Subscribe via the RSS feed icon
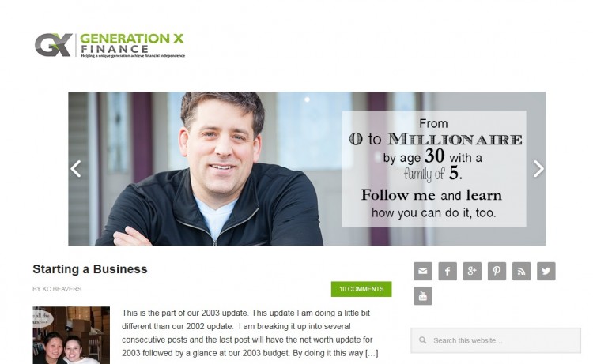The image size is (593, 364). click(x=522, y=271)
